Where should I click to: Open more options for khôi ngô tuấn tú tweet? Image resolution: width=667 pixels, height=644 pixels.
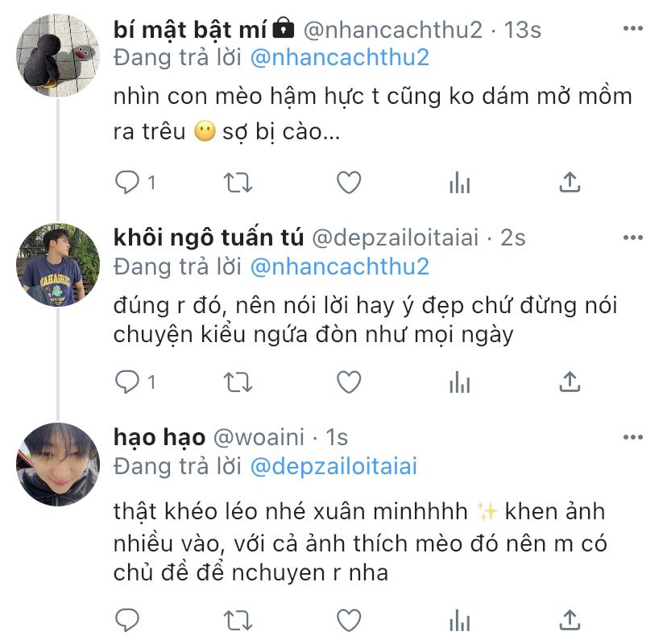[632, 237]
